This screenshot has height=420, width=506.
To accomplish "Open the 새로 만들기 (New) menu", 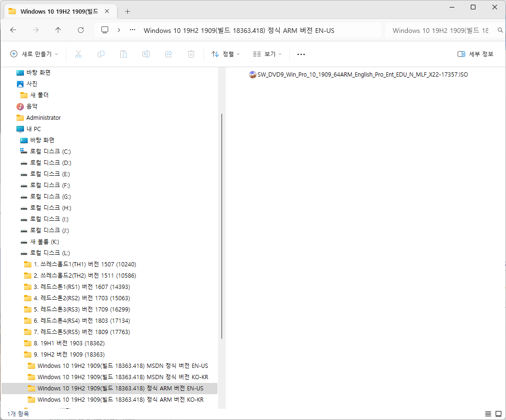I will pyautogui.click(x=34, y=54).
